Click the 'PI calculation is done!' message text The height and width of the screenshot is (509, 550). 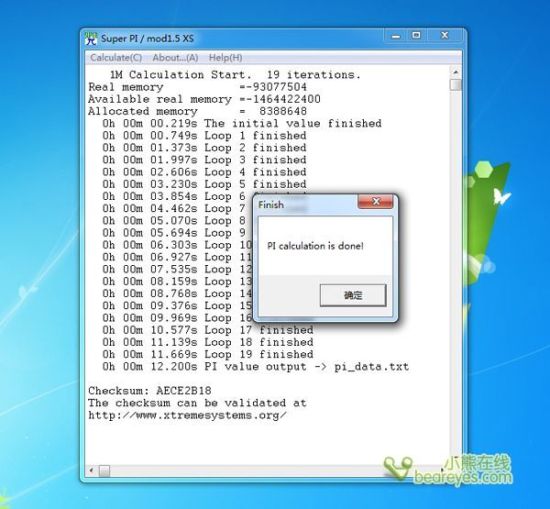pyautogui.click(x=315, y=246)
